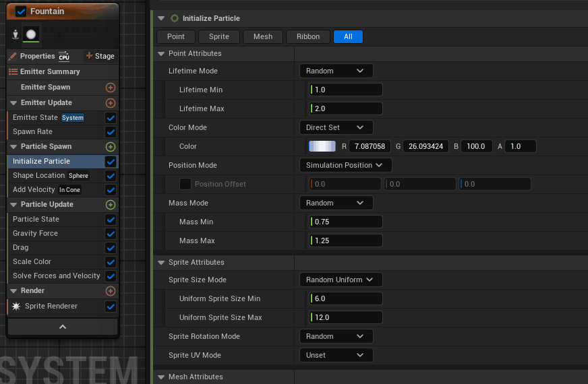This screenshot has height=384, width=588.
Task: Collapse the Point Attributes section
Action: (x=161, y=54)
